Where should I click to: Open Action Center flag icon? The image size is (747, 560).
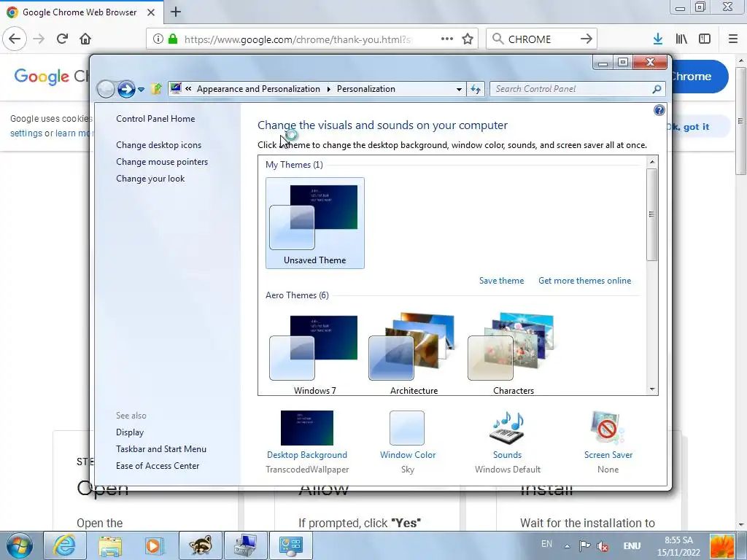click(x=584, y=546)
